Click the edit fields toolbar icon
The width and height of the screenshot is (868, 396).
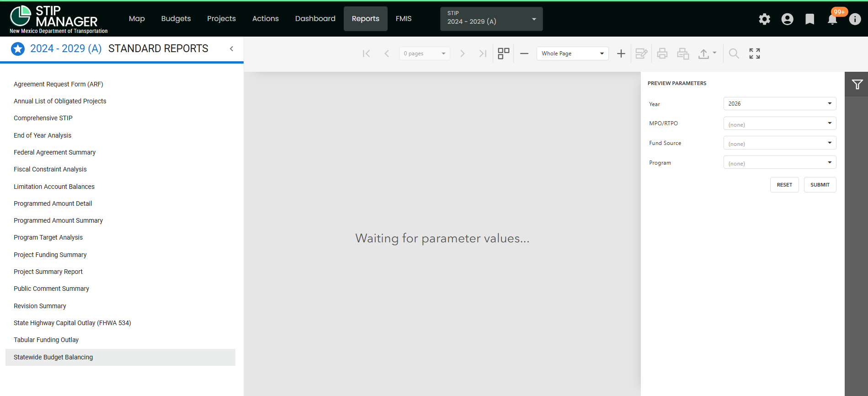point(641,54)
